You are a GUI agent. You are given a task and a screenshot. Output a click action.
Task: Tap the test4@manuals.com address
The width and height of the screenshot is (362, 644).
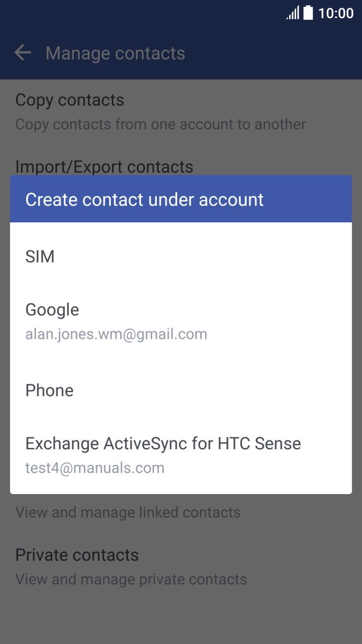click(95, 468)
